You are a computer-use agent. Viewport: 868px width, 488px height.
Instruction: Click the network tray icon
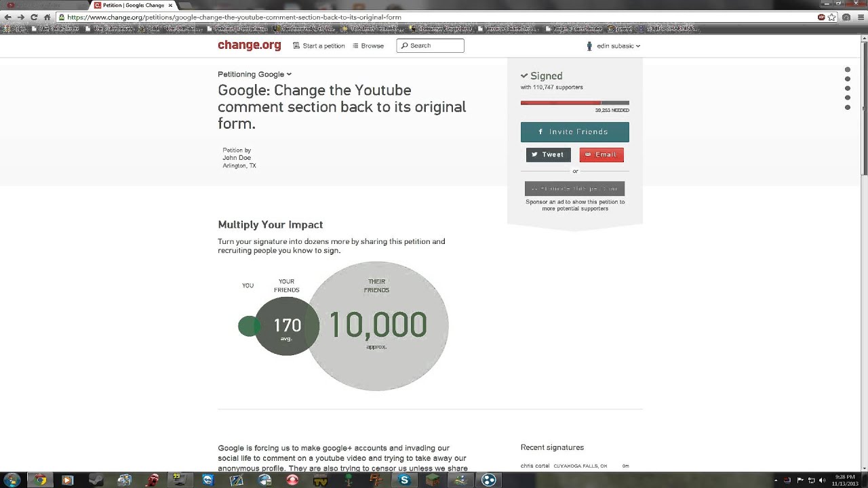click(x=811, y=480)
